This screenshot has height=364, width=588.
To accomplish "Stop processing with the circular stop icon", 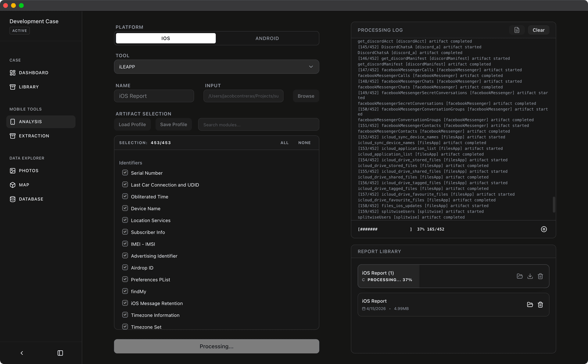I will click(x=544, y=229).
